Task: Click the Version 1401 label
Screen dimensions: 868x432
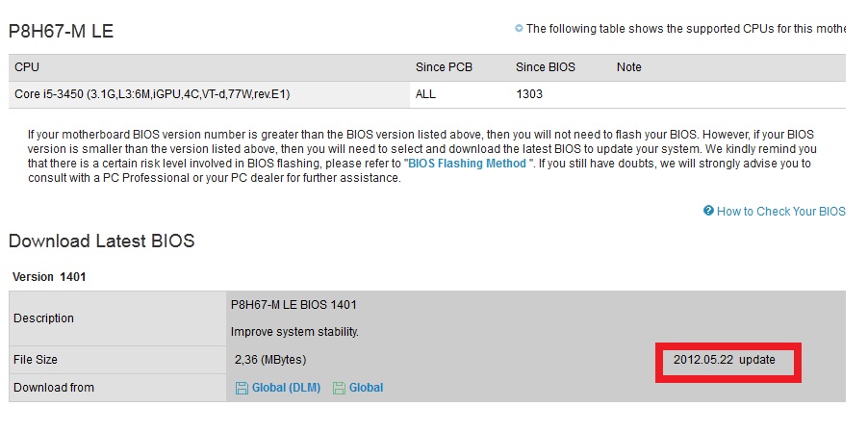Action: coord(49,276)
